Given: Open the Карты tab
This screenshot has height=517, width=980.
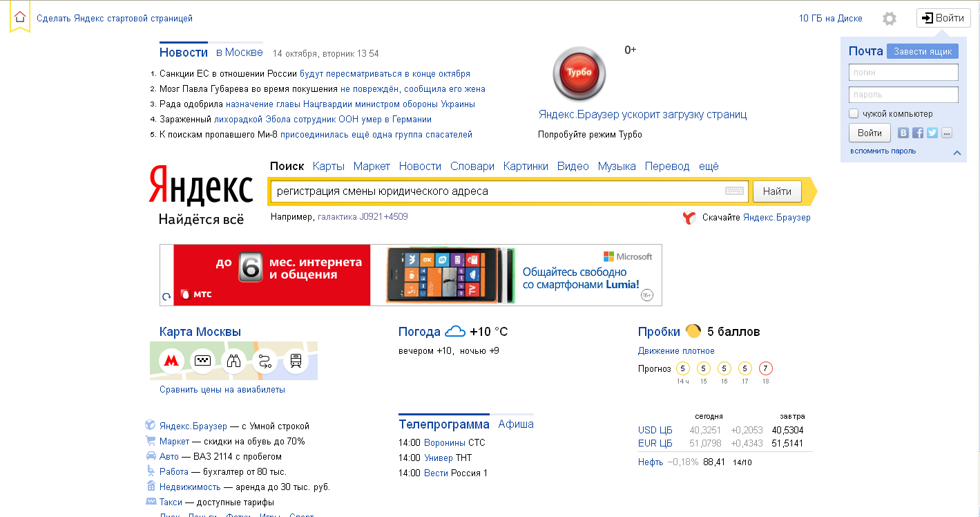Looking at the screenshot, I should coord(329,166).
